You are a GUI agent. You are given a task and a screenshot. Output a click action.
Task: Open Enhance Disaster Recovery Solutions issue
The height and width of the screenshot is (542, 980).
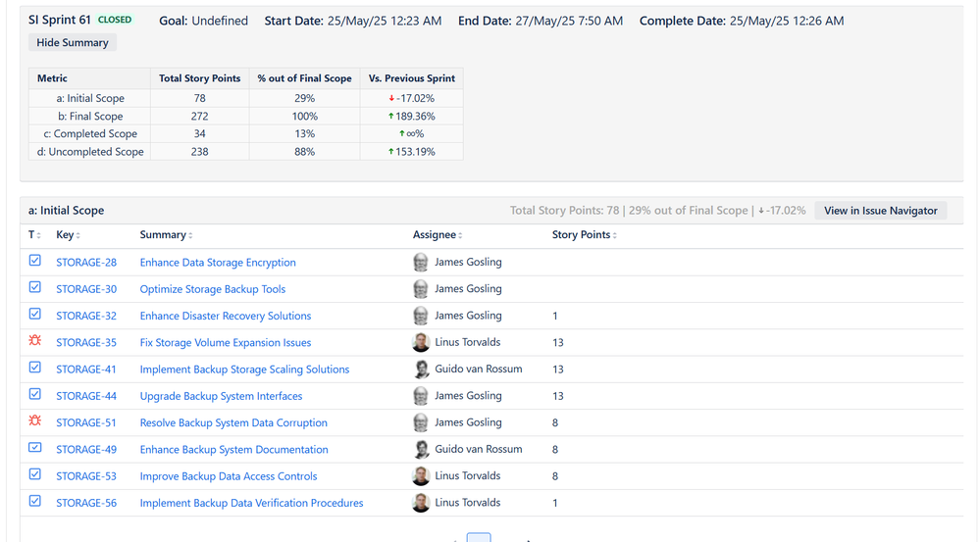(x=226, y=316)
